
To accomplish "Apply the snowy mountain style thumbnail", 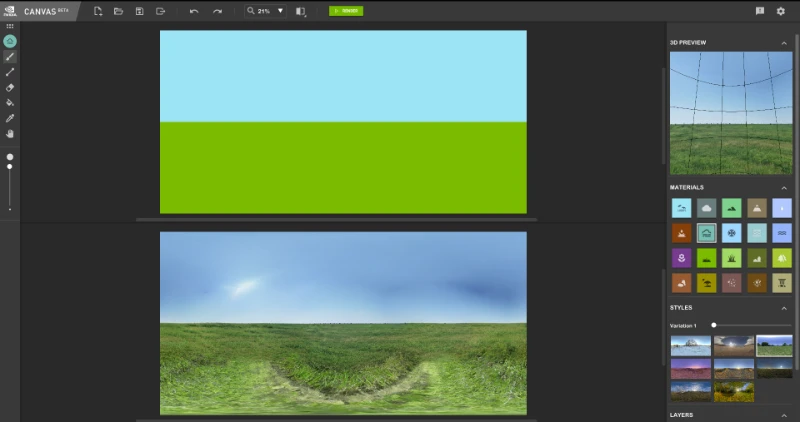I will click(x=690, y=346).
